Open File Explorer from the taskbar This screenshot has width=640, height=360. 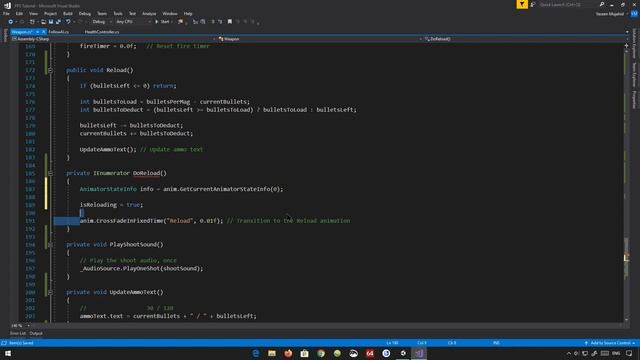click(272, 353)
